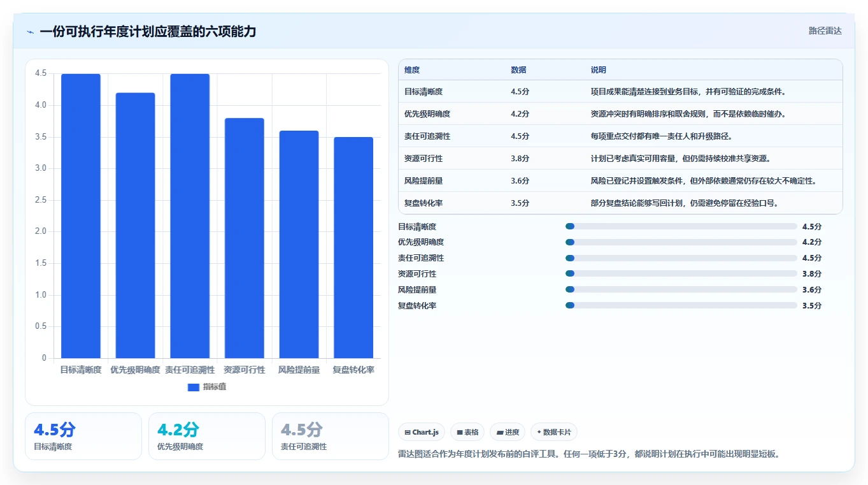Open the 4.5分 目标清晰度 data card

point(83,436)
